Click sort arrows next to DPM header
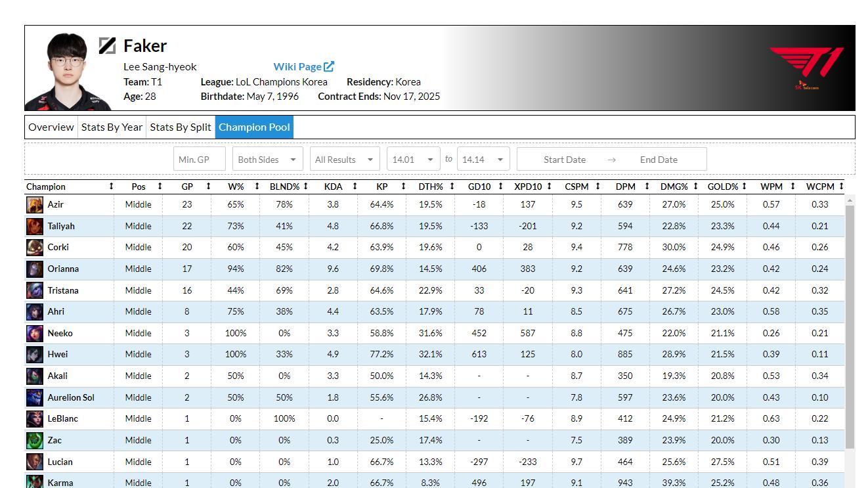 coord(647,187)
